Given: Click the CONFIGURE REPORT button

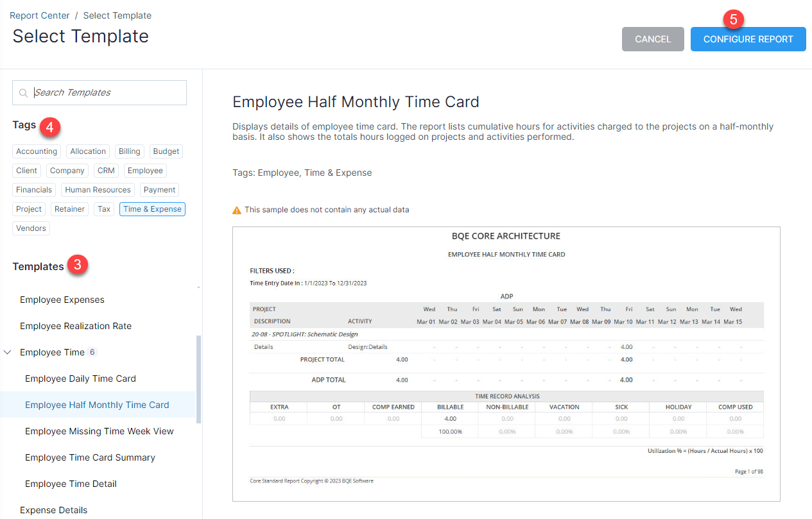Looking at the screenshot, I should 748,39.
